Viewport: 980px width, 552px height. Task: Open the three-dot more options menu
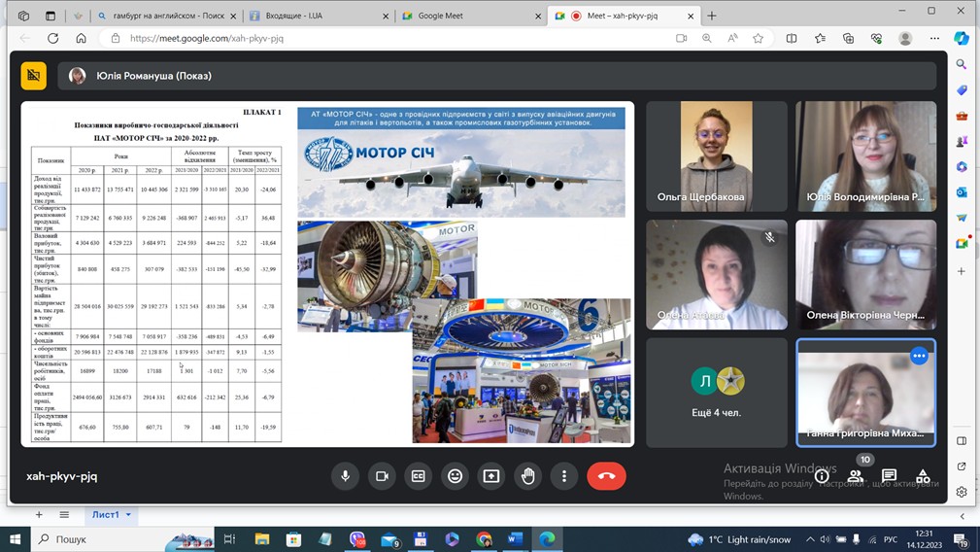click(563, 476)
